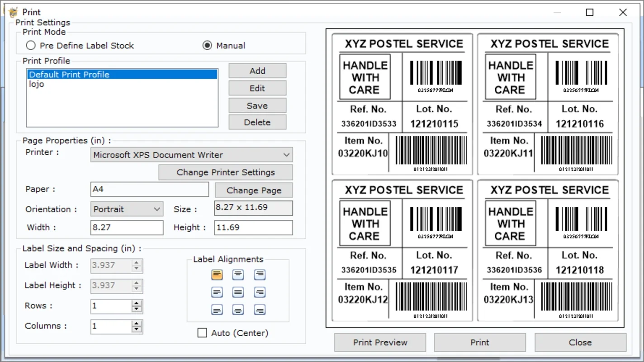Click Label Width up arrow
This screenshot has height=362, width=644.
(x=137, y=262)
